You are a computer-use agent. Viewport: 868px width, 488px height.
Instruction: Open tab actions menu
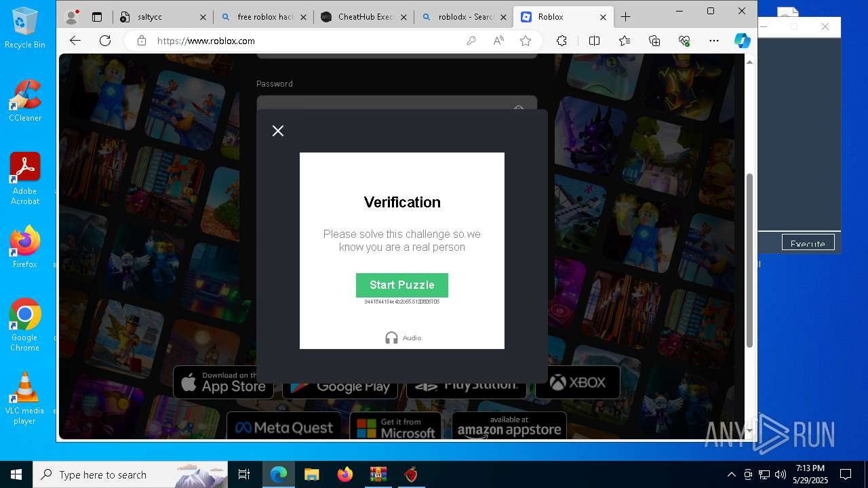point(97,17)
